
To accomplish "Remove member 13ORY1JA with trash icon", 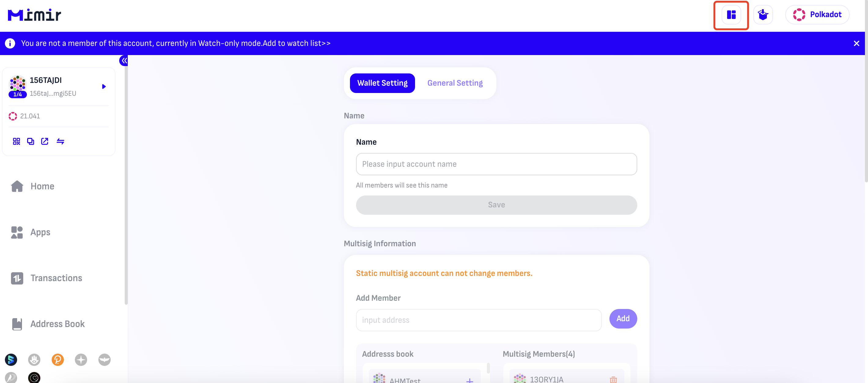I will (613, 380).
